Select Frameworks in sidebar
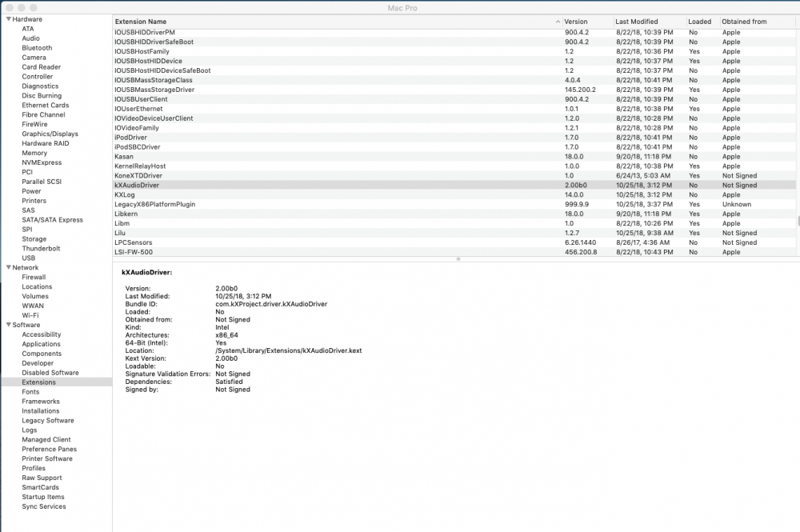800x532 pixels. point(40,402)
